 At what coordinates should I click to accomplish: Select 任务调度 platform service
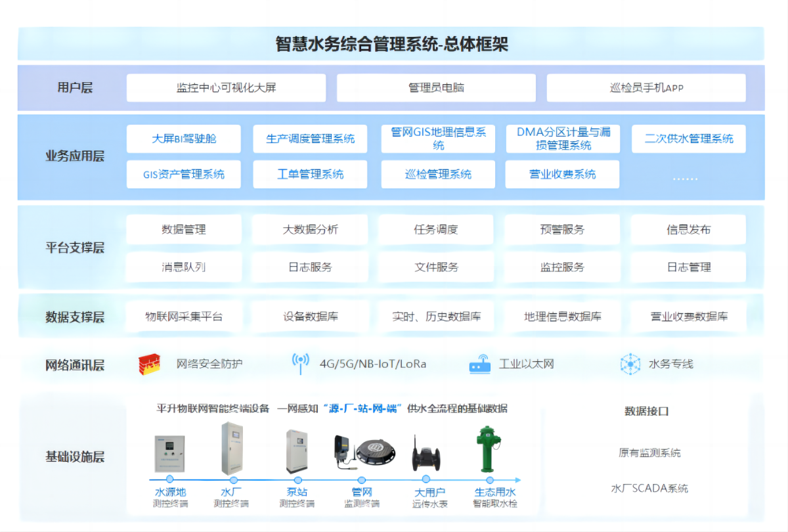click(436, 229)
